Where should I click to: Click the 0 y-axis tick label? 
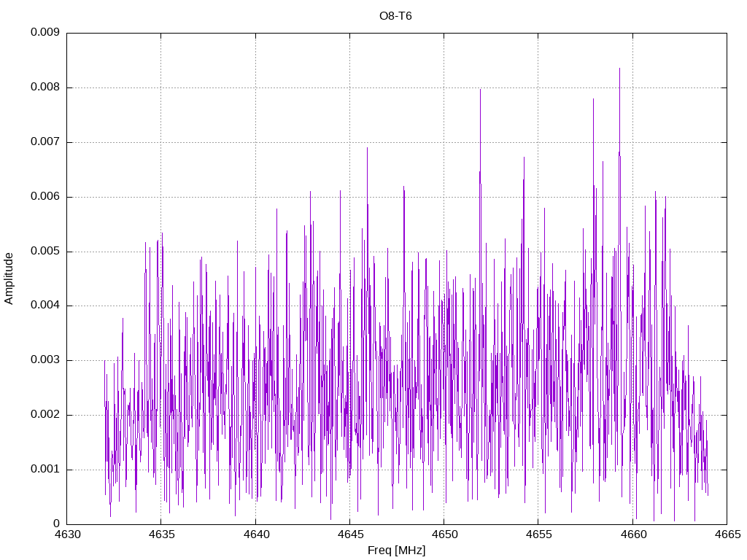click(56, 524)
